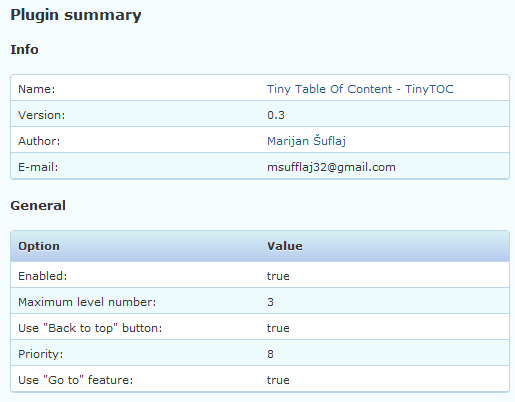Viewport: 515px width, 402px height.
Task: Click the Maximum level number: label
Action: (87, 302)
